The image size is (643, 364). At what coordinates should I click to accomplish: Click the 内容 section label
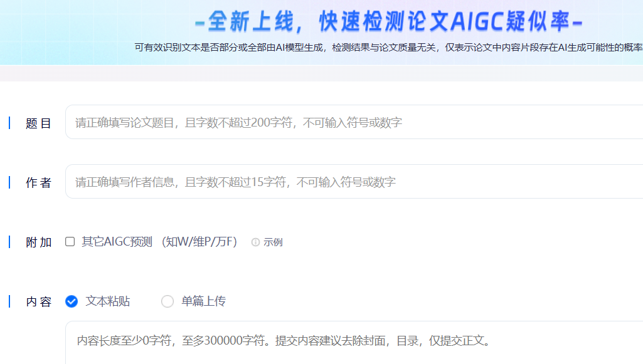(x=38, y=302)
